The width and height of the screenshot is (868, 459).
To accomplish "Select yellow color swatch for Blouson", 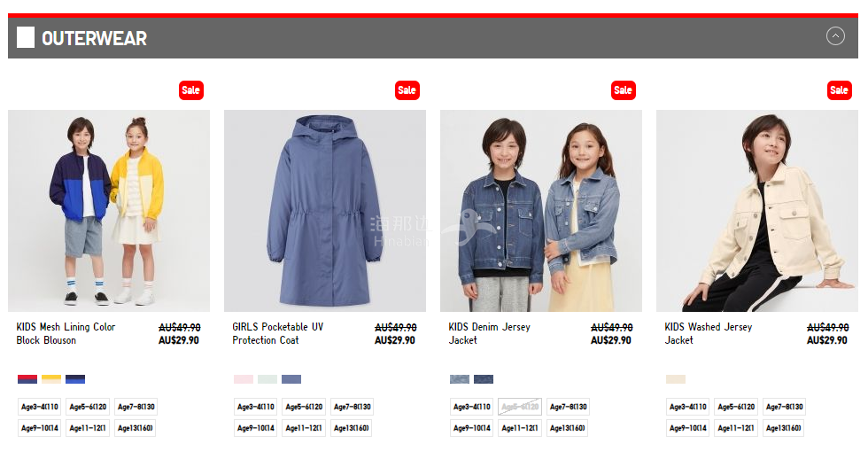I will point(51,379).
